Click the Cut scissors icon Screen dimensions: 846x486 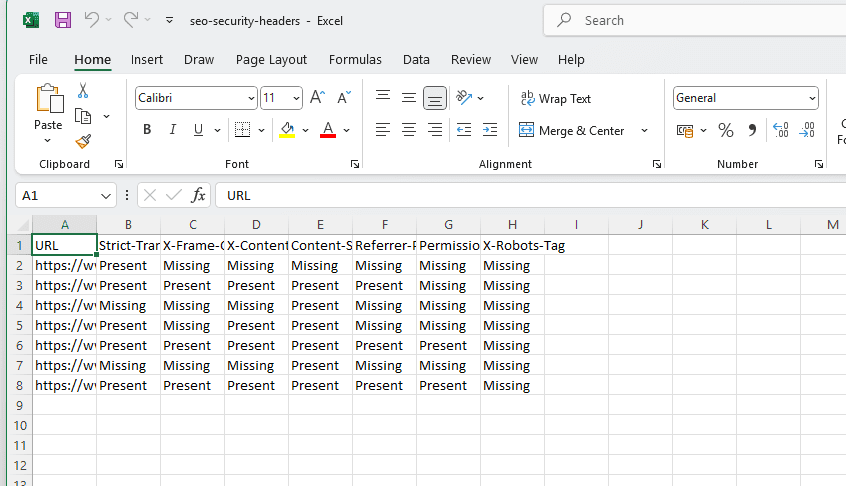tap(83, 91)
